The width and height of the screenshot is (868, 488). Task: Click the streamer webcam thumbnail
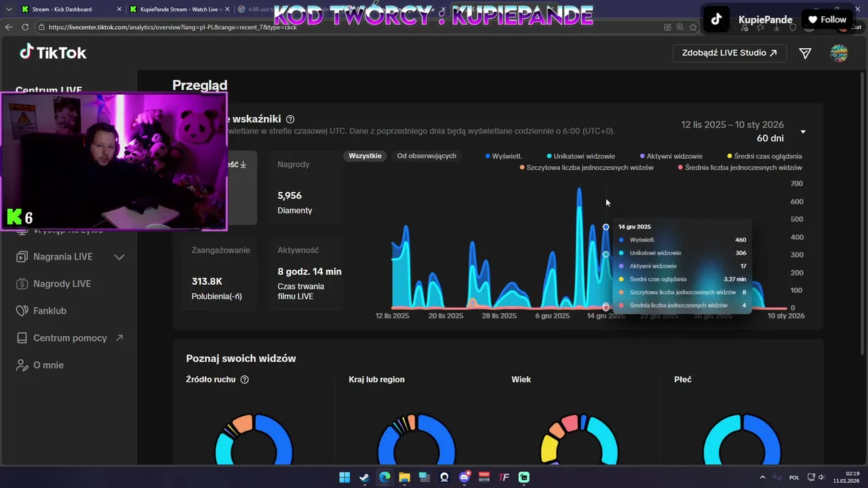(x=114, y=163)
